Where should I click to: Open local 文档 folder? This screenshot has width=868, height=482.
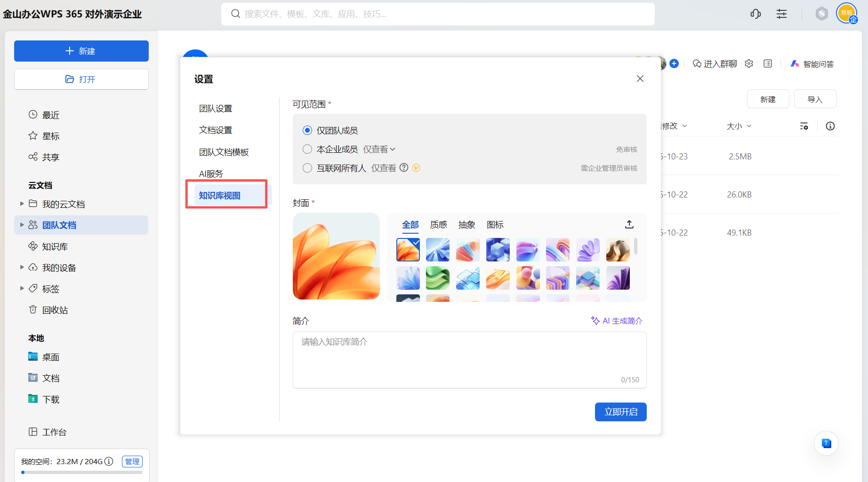point(44,378)
